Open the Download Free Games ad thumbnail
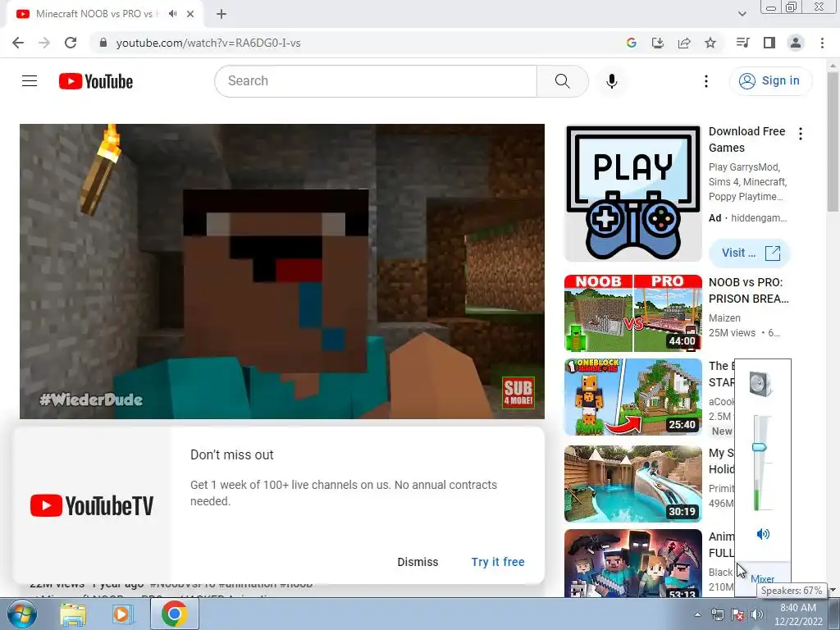The width and height of the screenshot is (840, 630). [632, 194]
